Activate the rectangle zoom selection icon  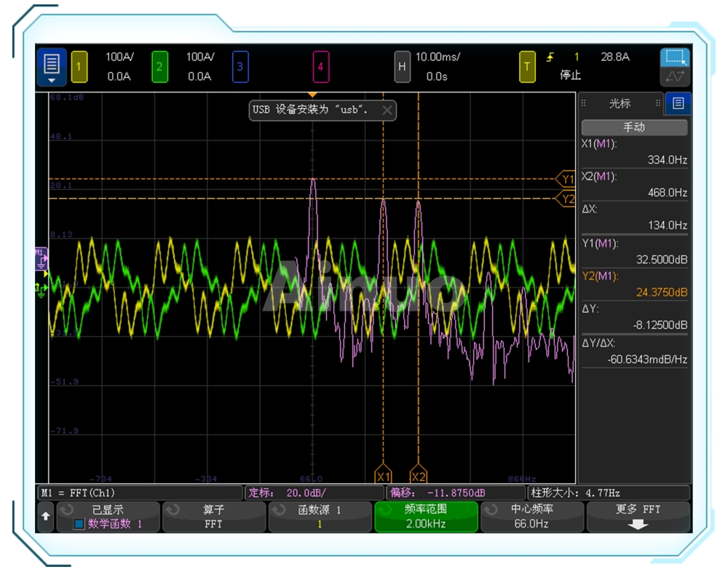click(x=675, y=58)
